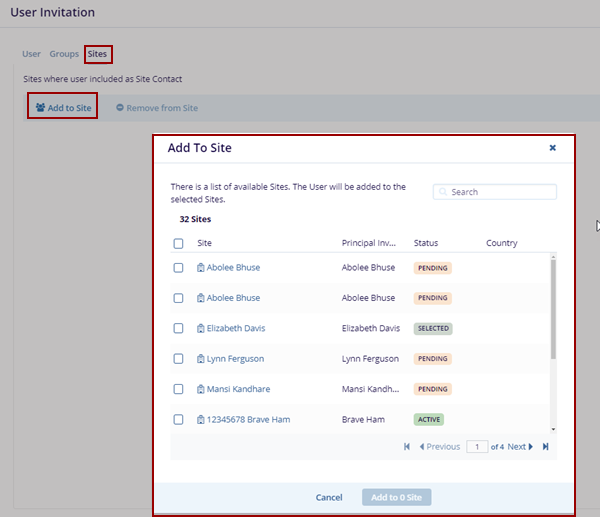Toggle the select-all sites header checkbox
This screenshot has height=517, width=600.
point(178,243)
